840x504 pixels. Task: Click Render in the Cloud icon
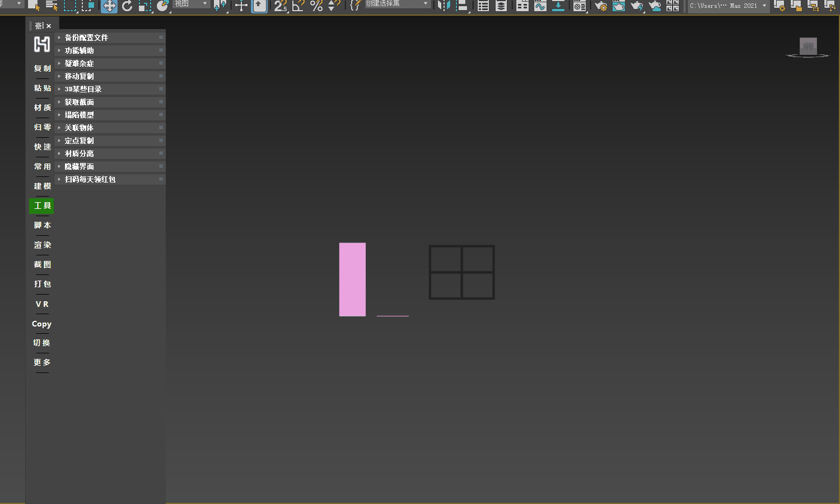pos(655,6)
